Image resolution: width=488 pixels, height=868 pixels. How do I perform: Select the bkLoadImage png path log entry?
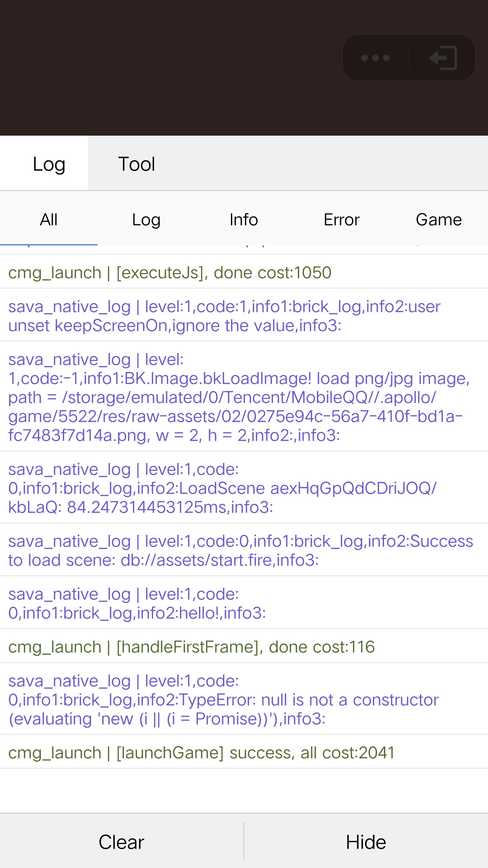pyautogui.click(x=239, y=397)
